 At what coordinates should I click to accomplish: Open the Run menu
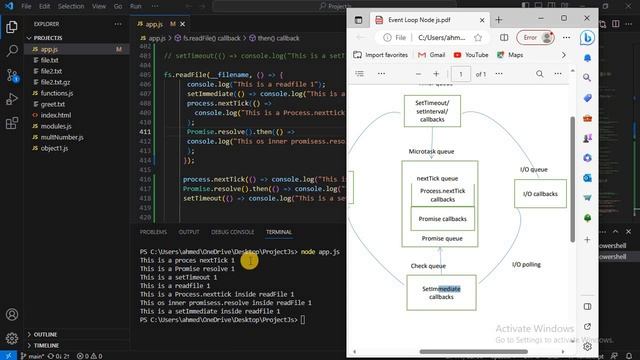point(136,6)
